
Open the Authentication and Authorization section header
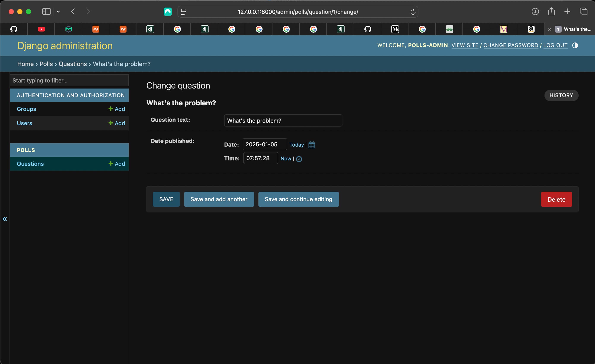(71, 95)
